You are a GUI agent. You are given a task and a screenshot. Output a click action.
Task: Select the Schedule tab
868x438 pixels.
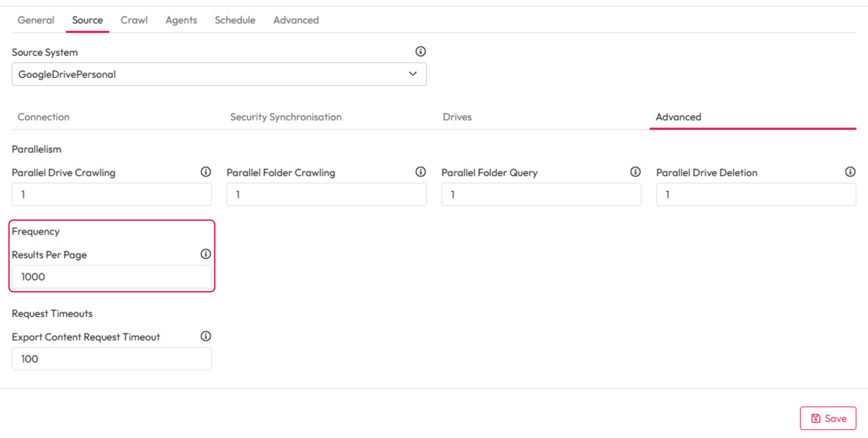click(x=235, y=20)
